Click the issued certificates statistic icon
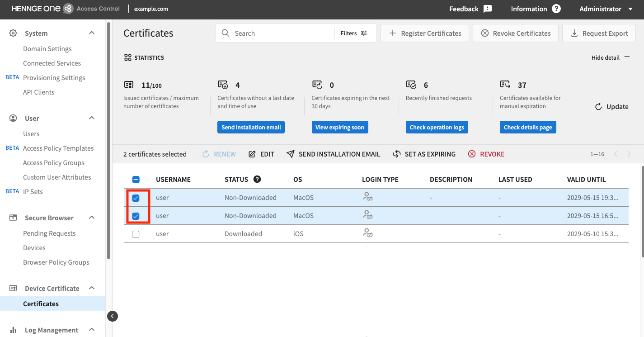The height and width of the screenshot is (337, 644). [129, 85]
